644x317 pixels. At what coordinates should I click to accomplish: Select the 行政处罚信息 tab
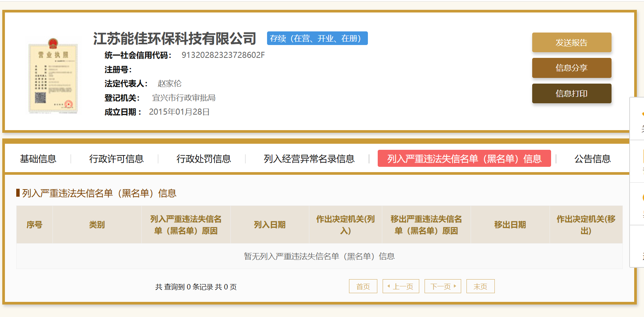point(204,159)
